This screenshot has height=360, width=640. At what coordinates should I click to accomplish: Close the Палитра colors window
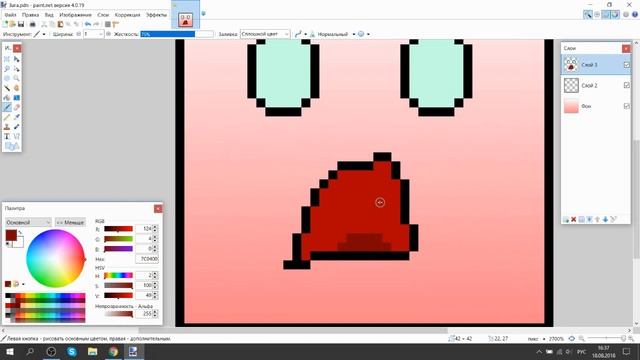click(158, 209)
